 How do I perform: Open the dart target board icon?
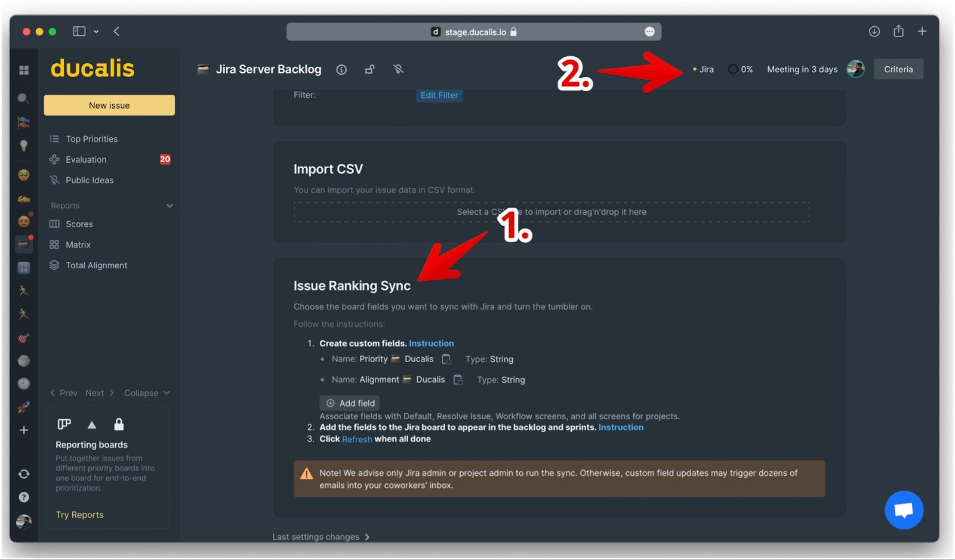pos(24,338)
